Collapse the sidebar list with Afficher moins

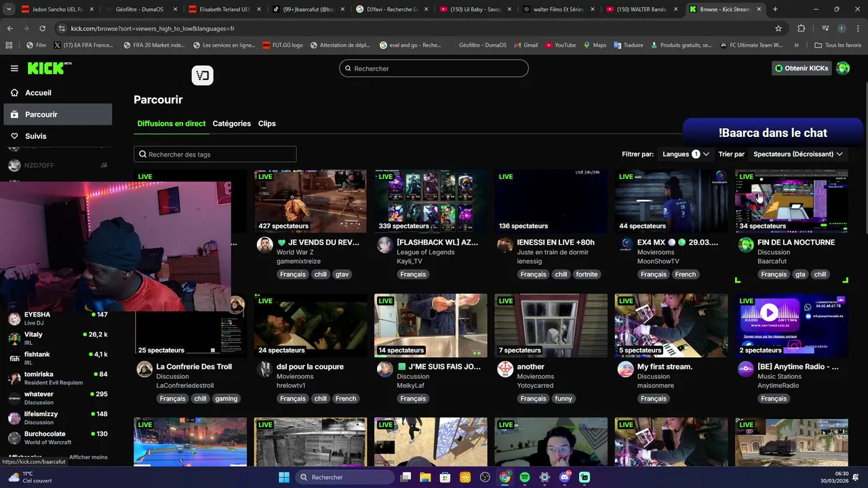coord(88,457)
